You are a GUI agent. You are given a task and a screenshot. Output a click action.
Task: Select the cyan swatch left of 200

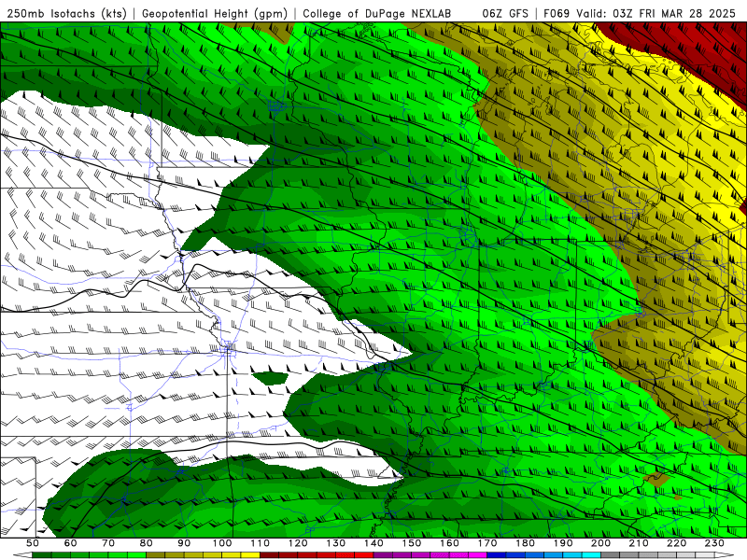(x=591, y=555)
